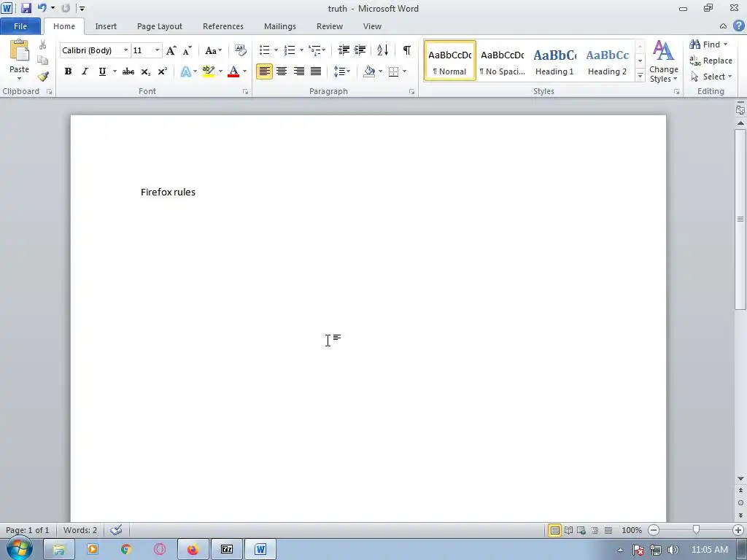Viewport: 747px width, 560px height.
Task: Switch to the References tab
Action: point(223,26)
